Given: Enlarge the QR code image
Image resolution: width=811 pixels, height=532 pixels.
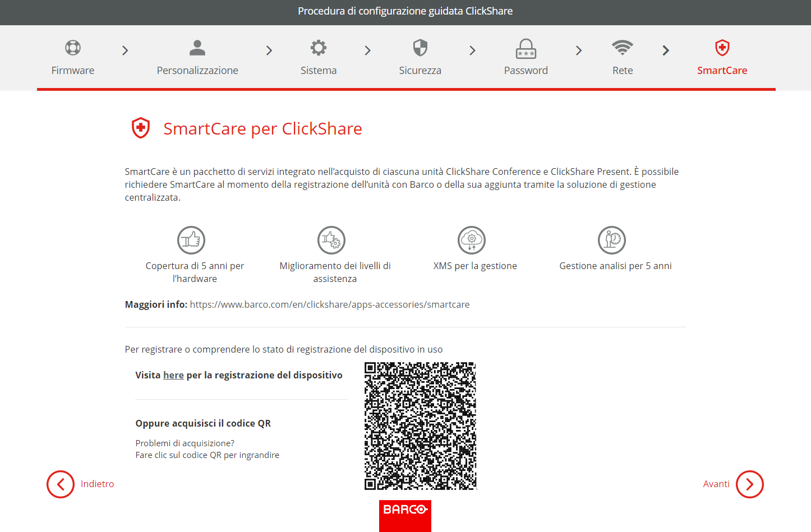Looking at the screenshot, I should (420, 426).
